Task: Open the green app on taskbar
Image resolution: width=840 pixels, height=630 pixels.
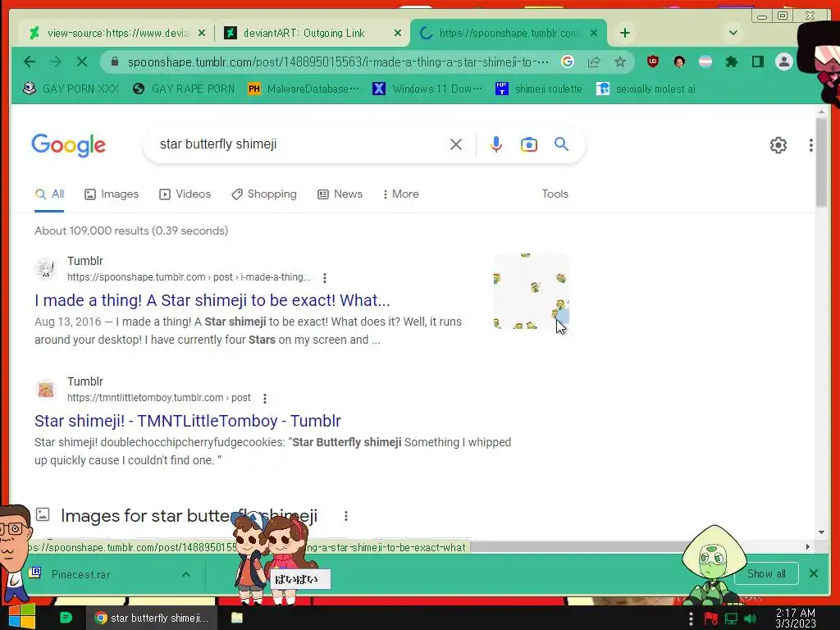Action: pos(66,618)
